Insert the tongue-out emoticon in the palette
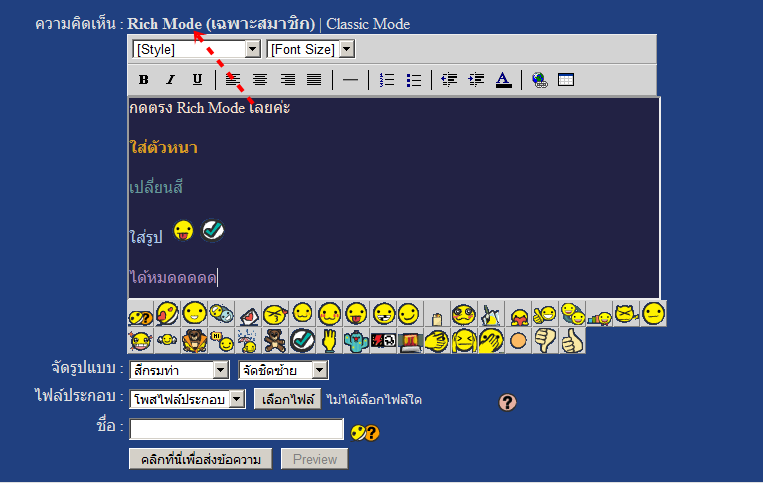This screenshot has height=483, width=763. pos(356,314)
